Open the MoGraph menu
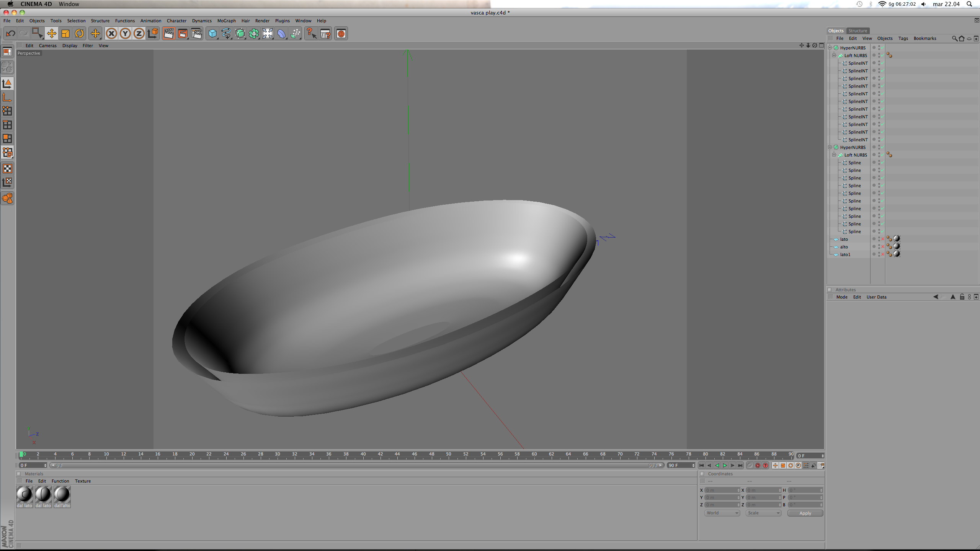 [226, 21]
